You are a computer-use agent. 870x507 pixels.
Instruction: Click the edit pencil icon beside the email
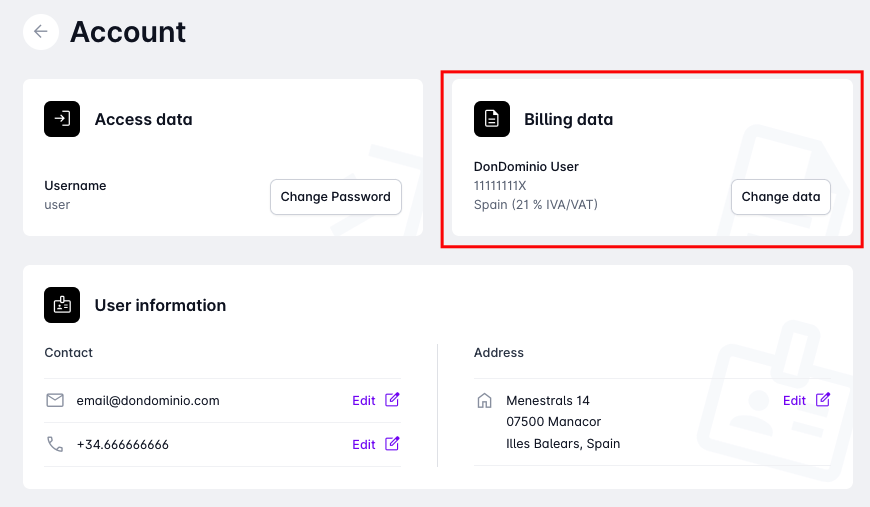pos(393,400)
